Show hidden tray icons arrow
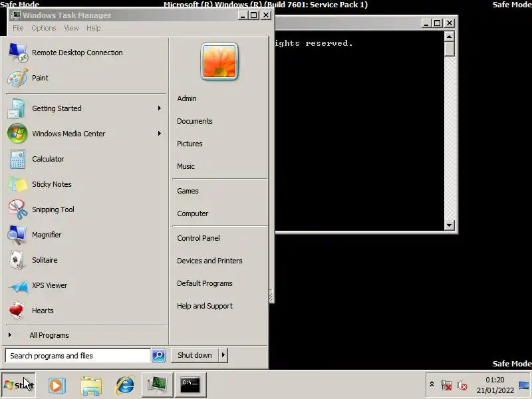Image resolution: width=532 pixels, height=399 pixels. 432,384
